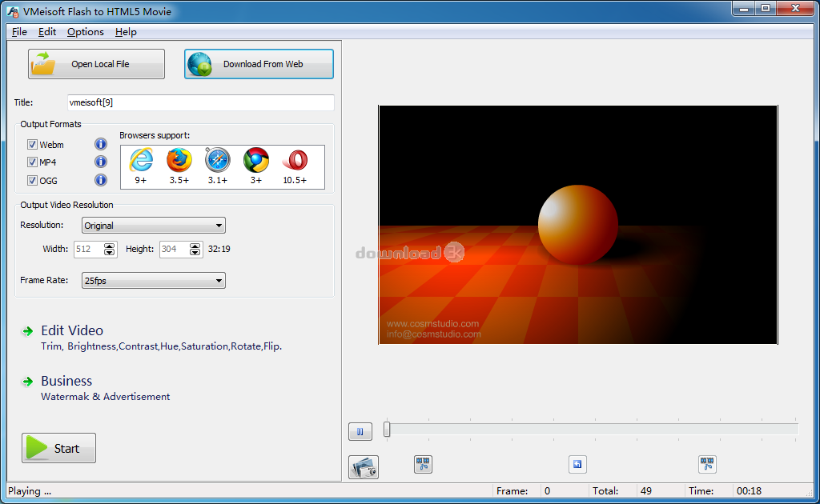Click the playback timeline slider handle

(x=387, y=430)
